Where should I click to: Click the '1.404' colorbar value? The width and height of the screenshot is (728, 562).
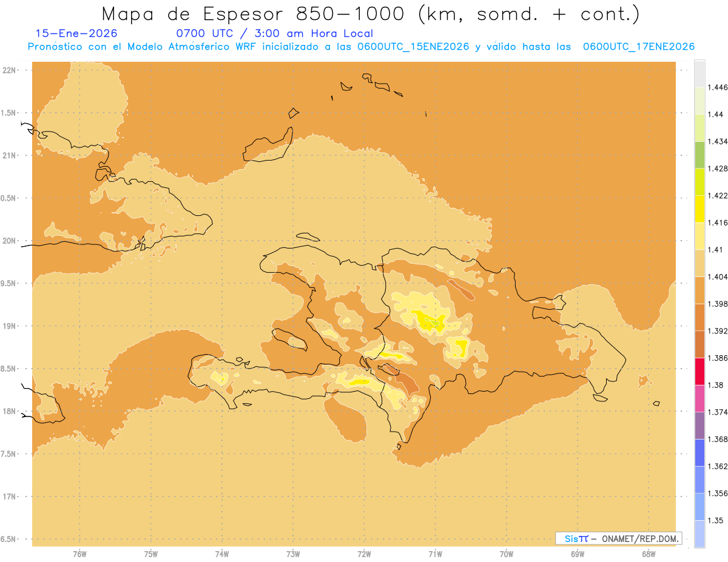pyautogui.click(x=717, y=276)
